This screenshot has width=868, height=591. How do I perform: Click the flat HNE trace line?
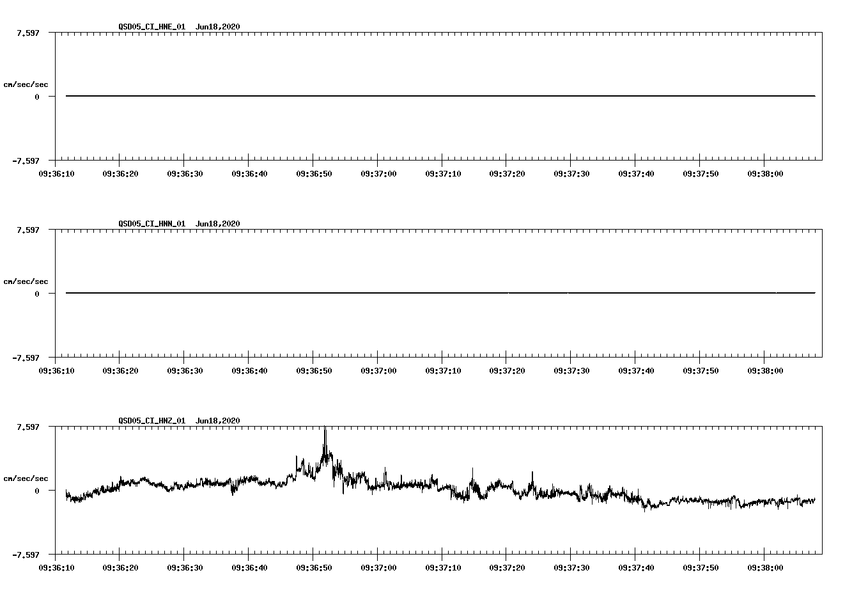tap(440, 96)
